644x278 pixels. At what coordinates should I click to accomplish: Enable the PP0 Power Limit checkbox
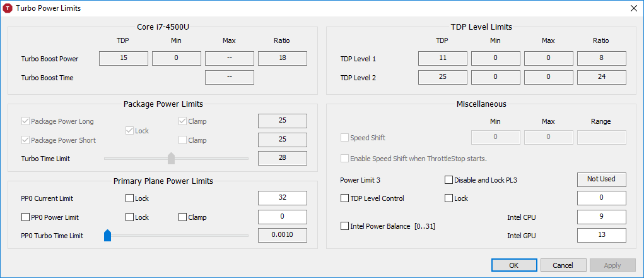pos(25,217)
